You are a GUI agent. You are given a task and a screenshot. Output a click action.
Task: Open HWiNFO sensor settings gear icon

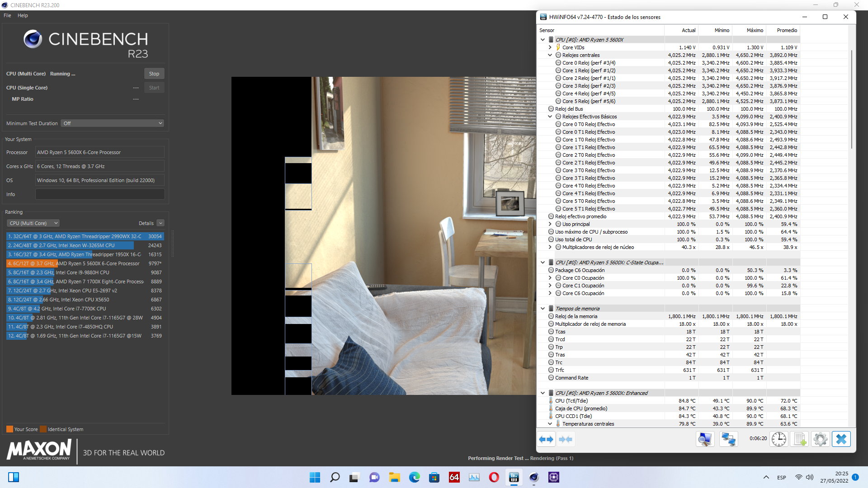(820, 439)
